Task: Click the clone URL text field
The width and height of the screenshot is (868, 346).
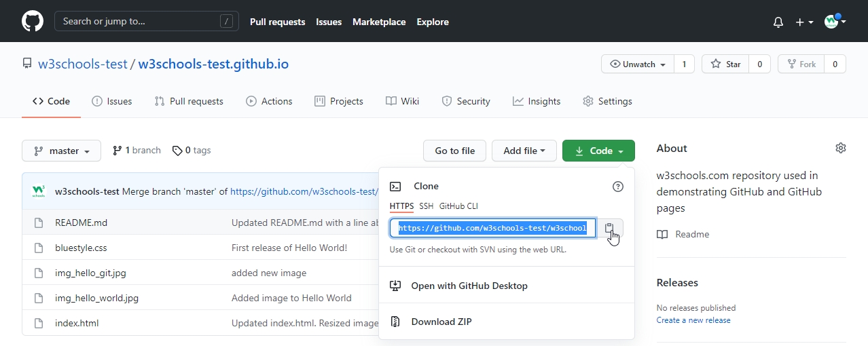Action: (x=492, y=229)
